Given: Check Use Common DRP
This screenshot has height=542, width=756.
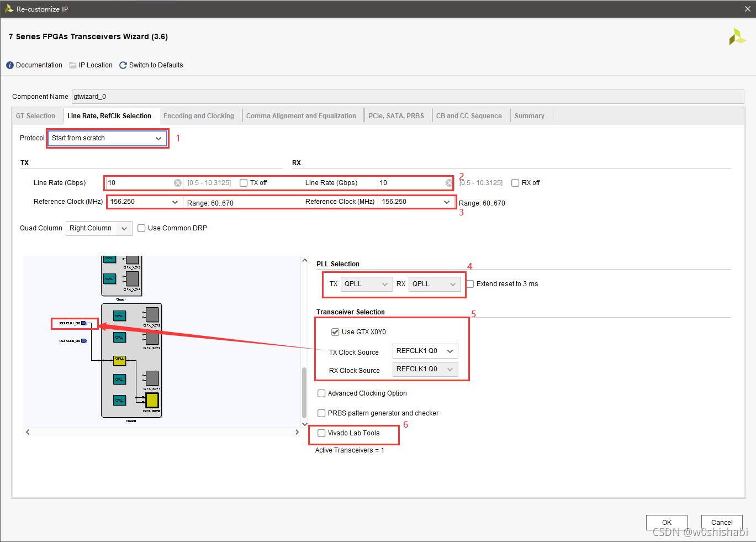Looking at the screenshot, I should tap(141, 228).
